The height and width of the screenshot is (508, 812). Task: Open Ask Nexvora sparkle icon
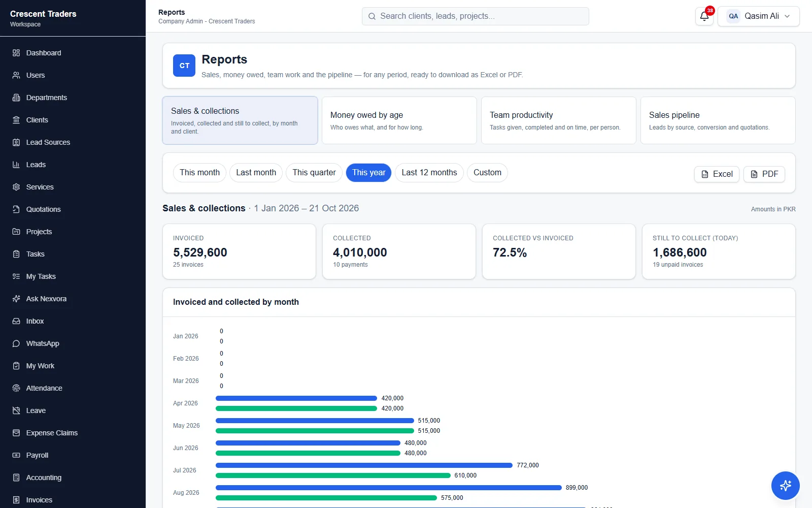(x=16, y=299)
